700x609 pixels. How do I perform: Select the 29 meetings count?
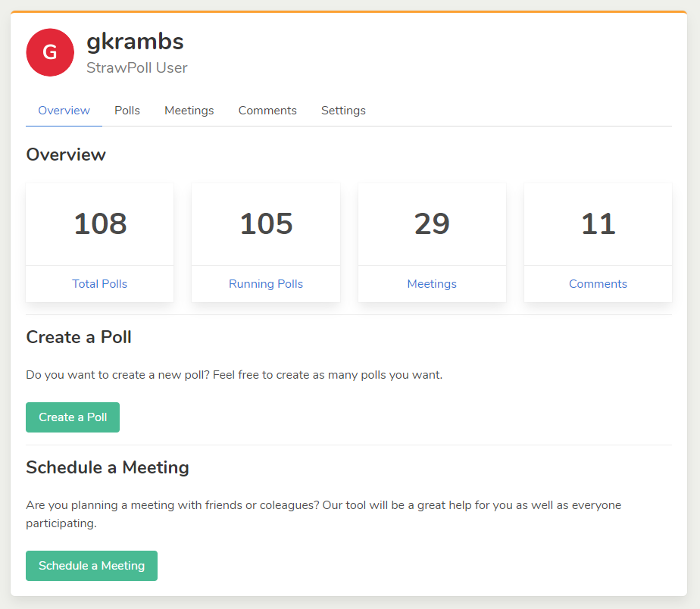432,224
